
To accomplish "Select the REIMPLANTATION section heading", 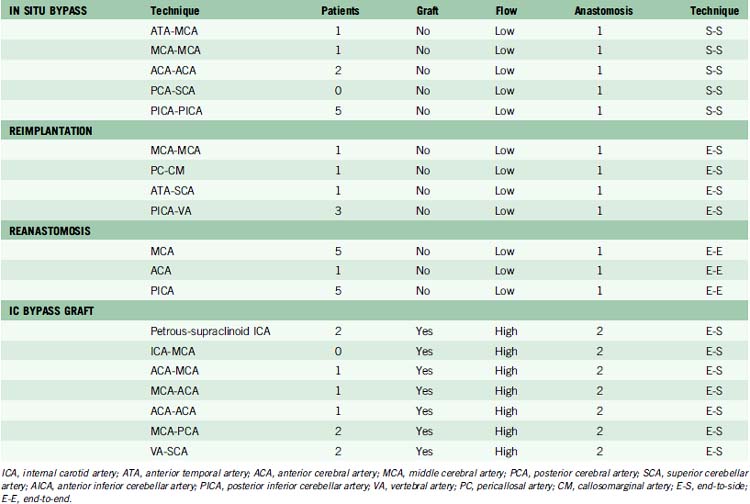I will (50, 130).
